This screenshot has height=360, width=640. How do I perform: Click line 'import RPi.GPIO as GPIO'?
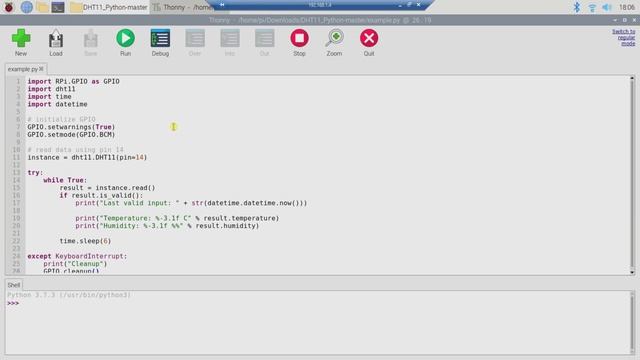73,81
